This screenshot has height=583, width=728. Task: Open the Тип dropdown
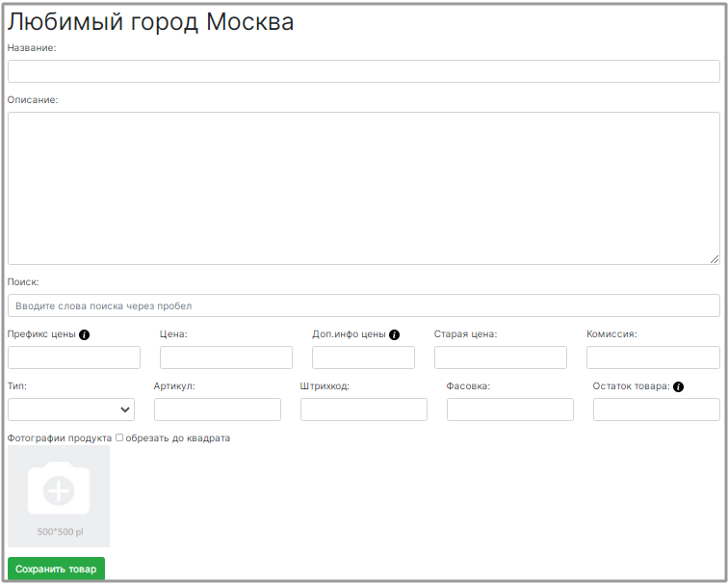[x=71, y=410]
